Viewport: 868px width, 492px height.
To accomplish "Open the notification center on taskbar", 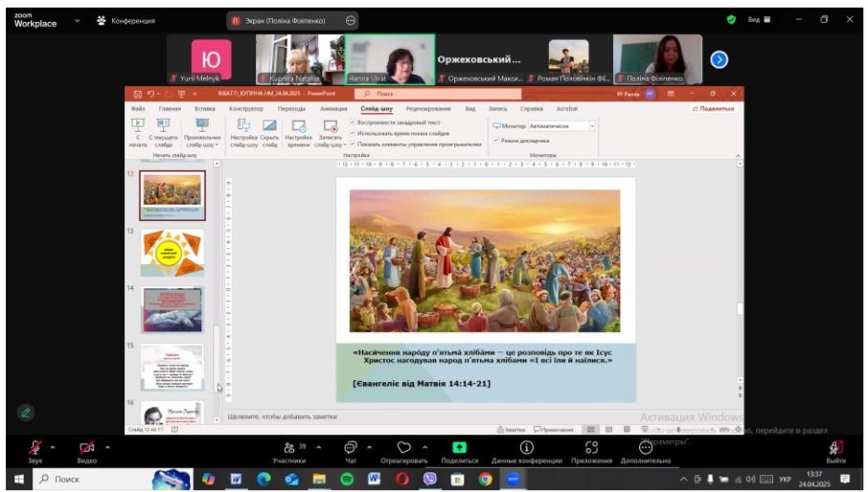I will point(845,480).
